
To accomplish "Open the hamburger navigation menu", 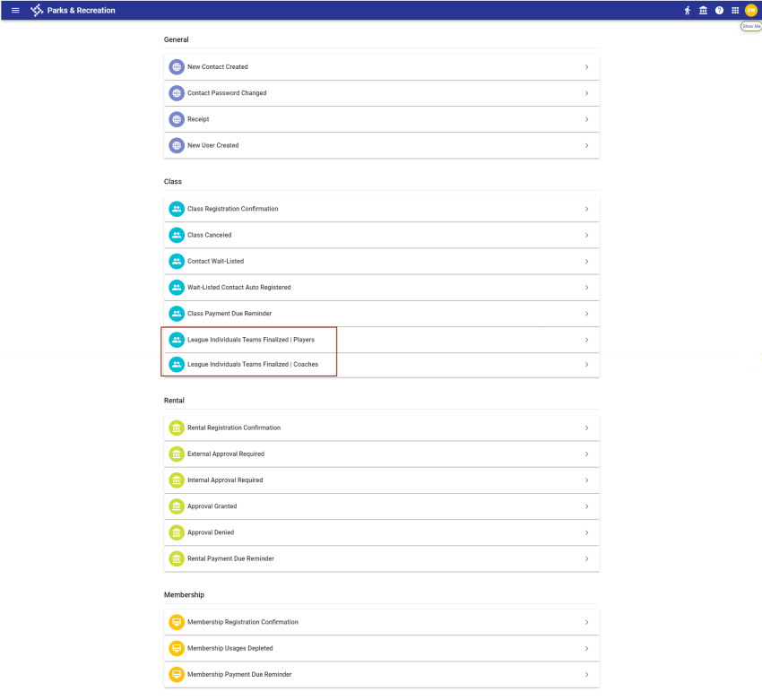I will pyautogui.click(x=15, y=11).
